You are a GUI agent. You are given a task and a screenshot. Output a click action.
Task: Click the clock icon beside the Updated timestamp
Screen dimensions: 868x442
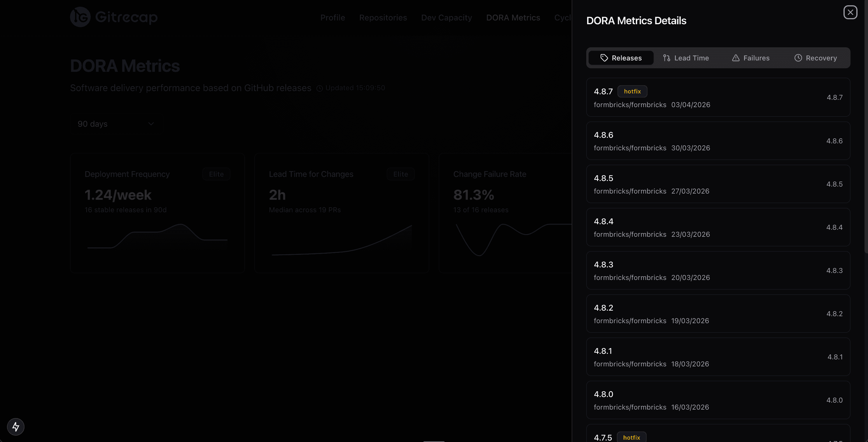[319, 88]
